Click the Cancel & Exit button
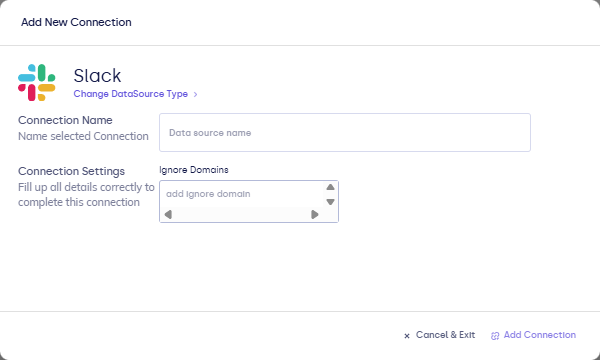 [439, 335]
